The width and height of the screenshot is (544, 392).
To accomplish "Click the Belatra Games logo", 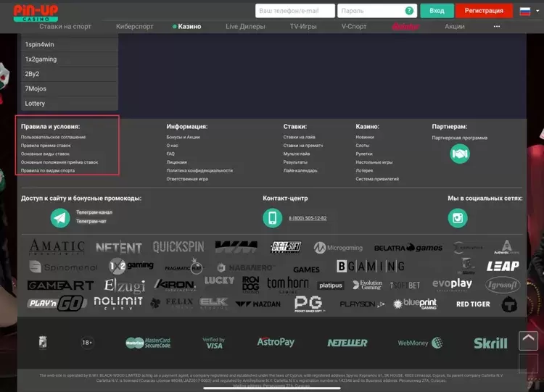I will point(408,248).
